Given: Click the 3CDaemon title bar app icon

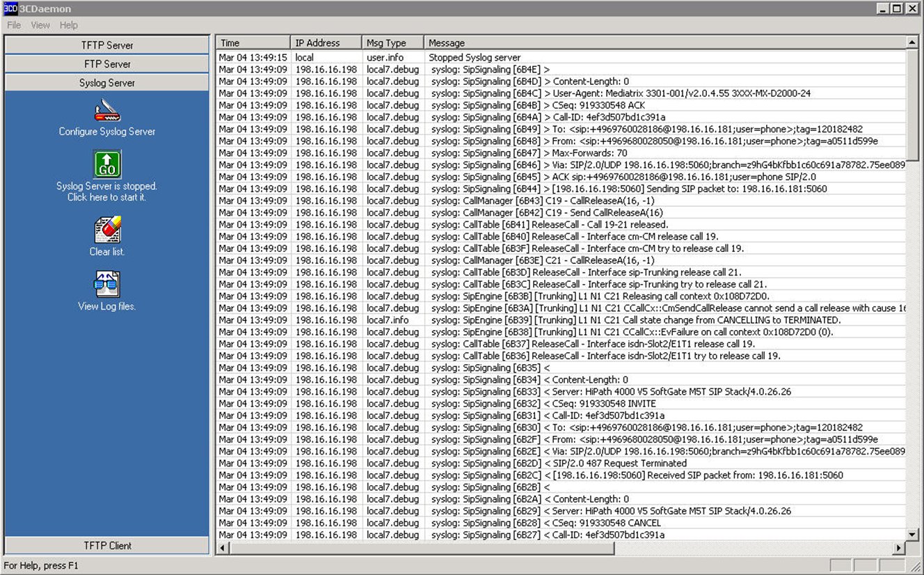Looking at the screenshot, I should coord(10,8).
